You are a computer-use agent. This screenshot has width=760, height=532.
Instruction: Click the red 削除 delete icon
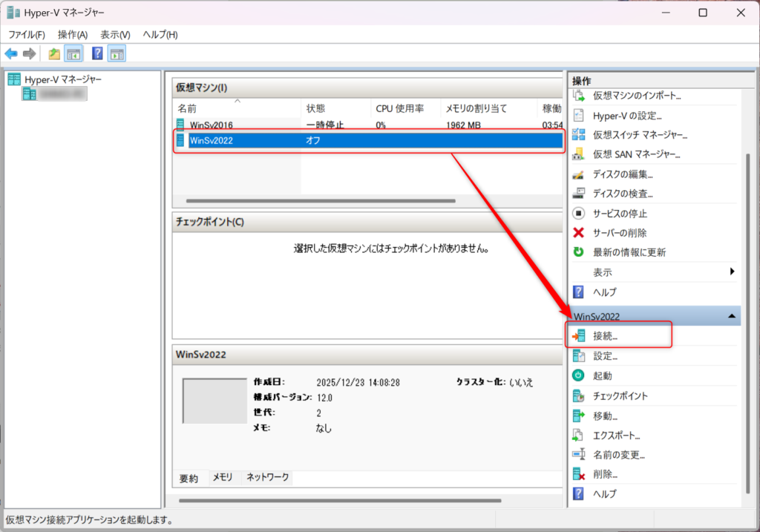[x=579, y=474]
